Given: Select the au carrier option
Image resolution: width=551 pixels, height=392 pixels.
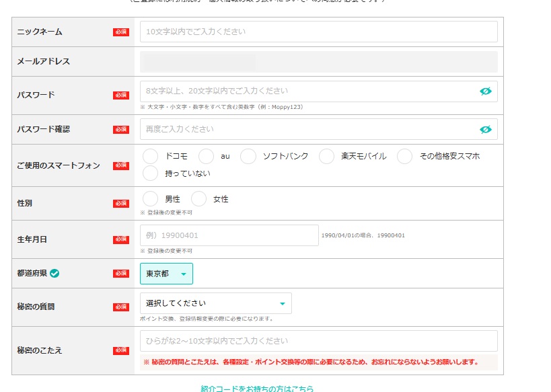Looking at the screenshot, I should [x=207, y=156].
